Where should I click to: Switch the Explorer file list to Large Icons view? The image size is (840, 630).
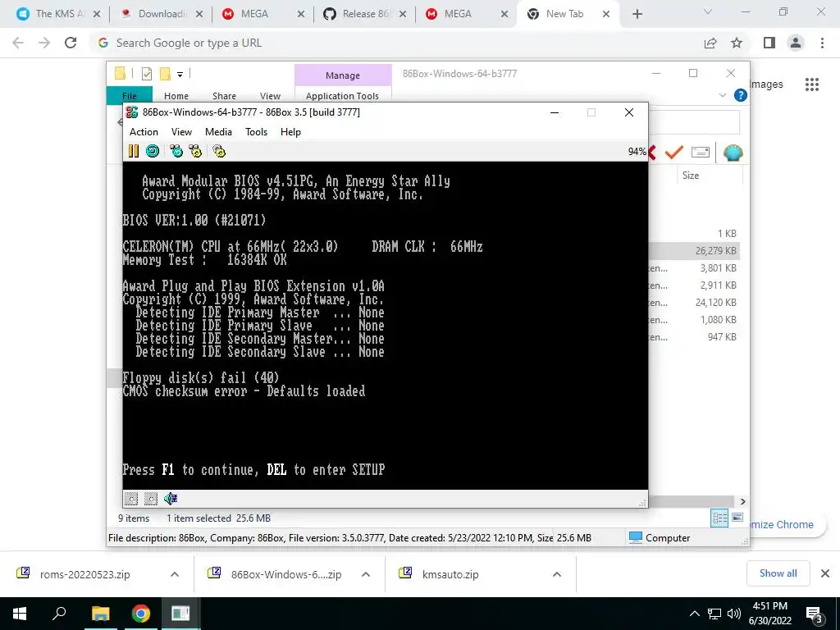point(737,518)
